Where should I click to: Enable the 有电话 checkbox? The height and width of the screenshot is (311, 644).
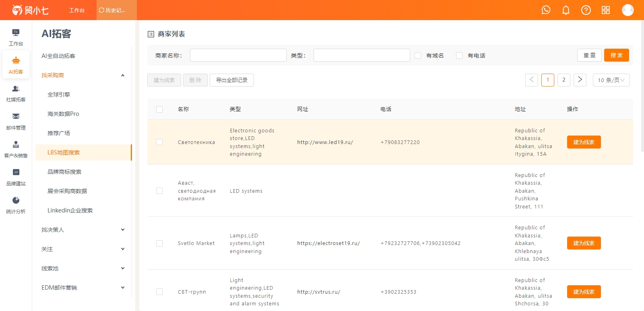coord(459,56)
